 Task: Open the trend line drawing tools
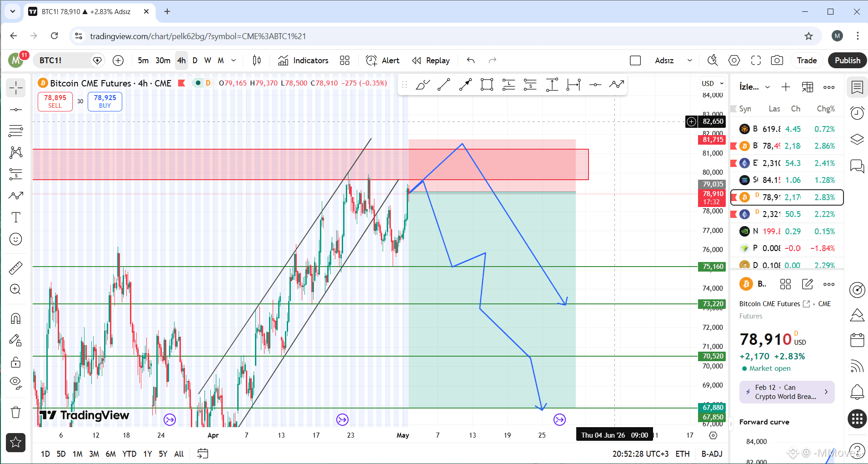pos(16,110)
